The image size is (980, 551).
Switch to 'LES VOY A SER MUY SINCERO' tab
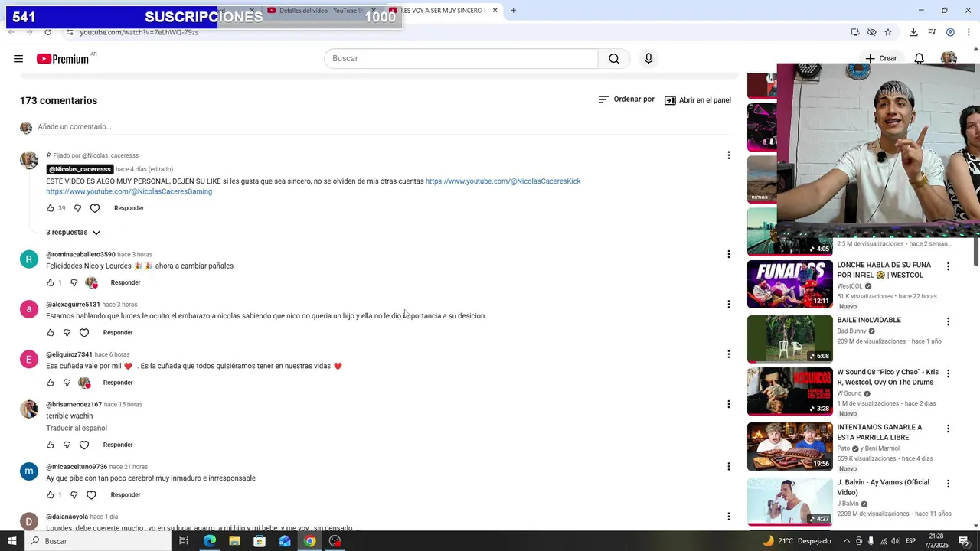(x=444, y=11)
